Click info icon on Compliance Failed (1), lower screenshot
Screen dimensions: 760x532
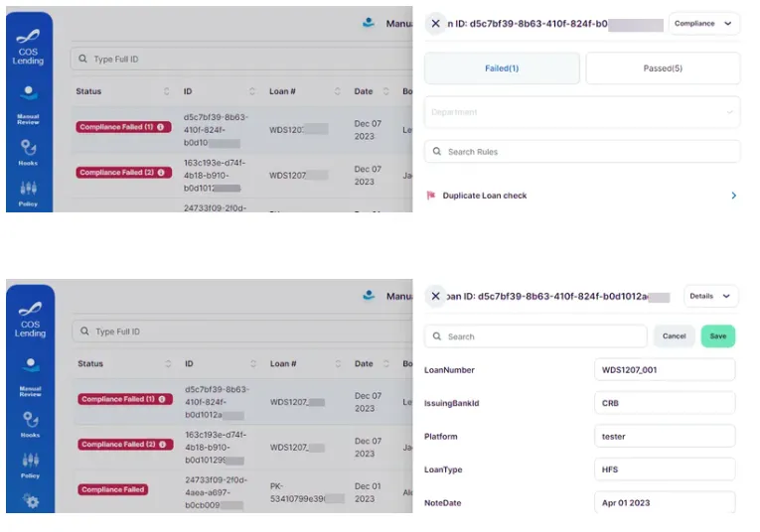(162, 399)
